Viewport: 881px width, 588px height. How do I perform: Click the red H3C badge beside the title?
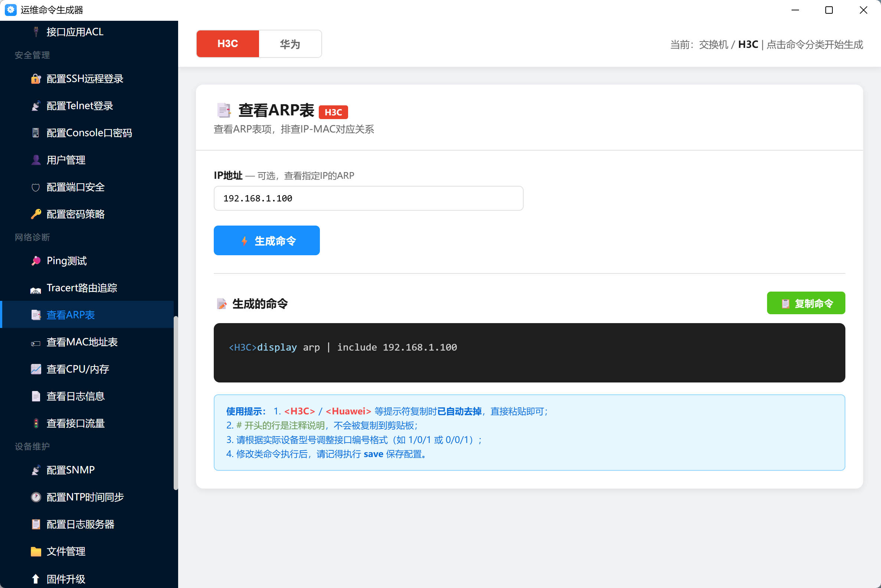tap(333, 112)
